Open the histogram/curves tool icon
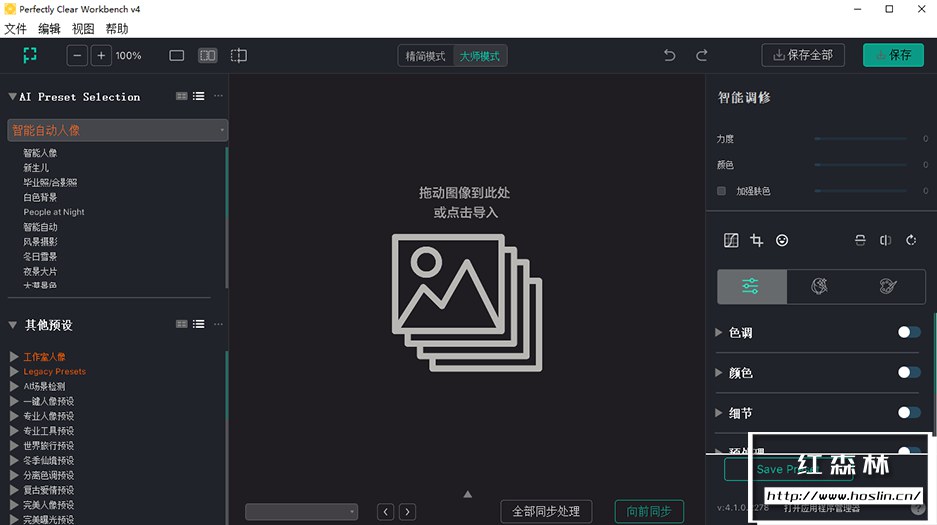Screen dimensions: 937x525 tap(731, 240)
